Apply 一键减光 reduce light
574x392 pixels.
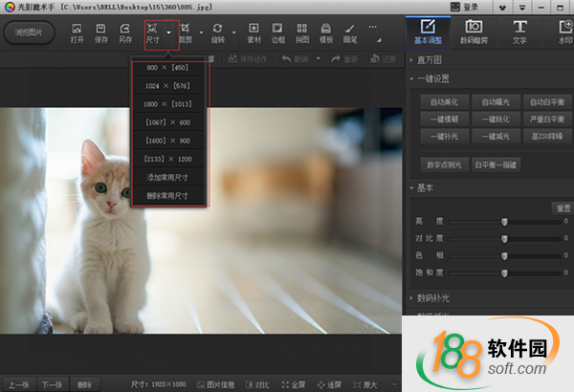(496, 137)
